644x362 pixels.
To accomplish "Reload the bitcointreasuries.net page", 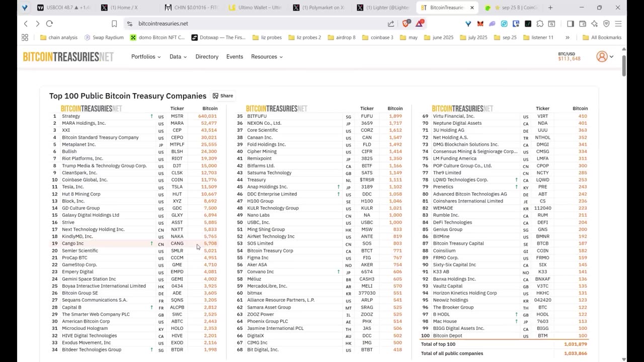I will [x=49, y=24].
